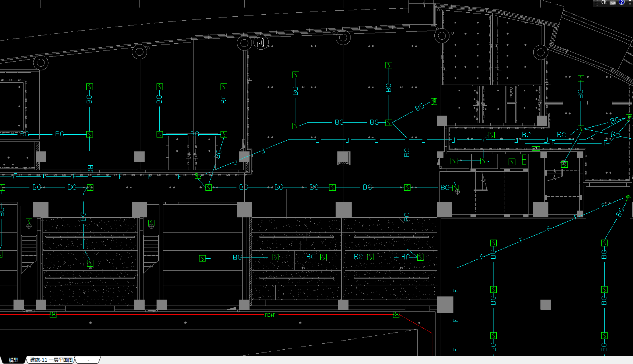Click the blue help question mark icon

pos(621,2)
